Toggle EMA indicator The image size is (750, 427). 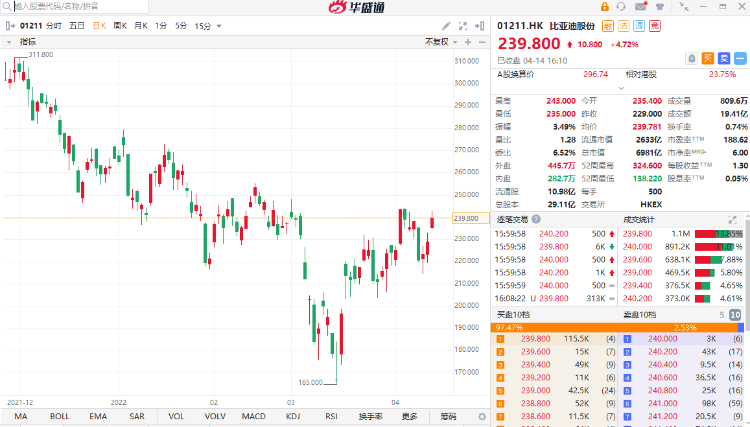[x=98, y=416]
